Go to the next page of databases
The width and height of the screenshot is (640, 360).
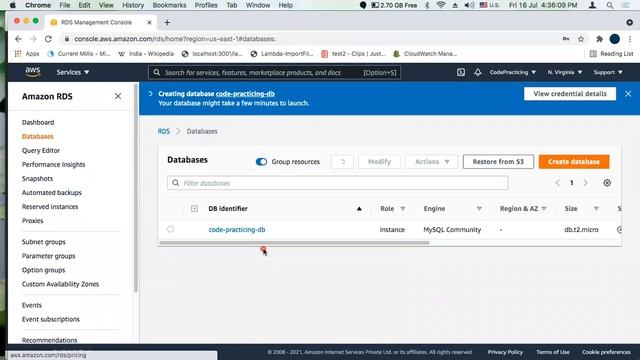pos(585,183)
